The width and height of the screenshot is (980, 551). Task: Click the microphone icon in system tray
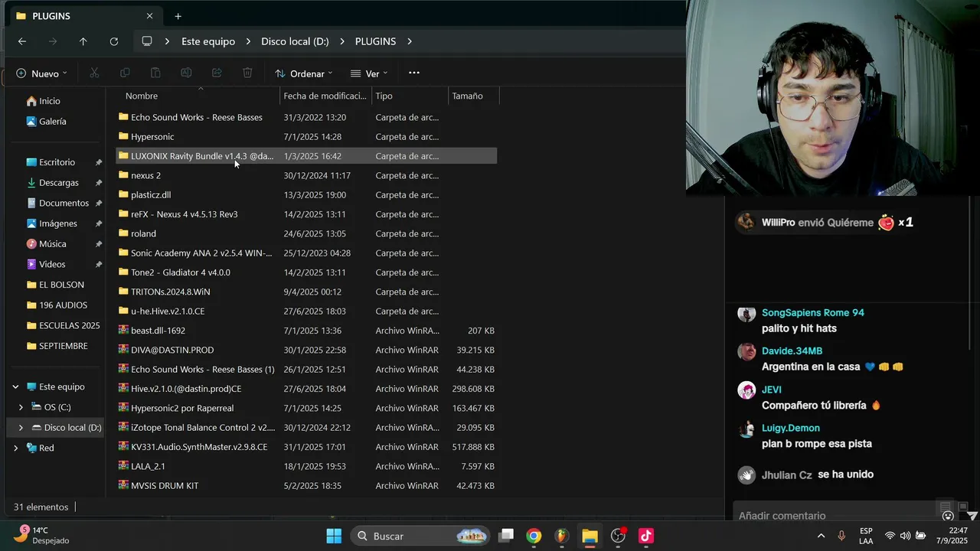841,536
